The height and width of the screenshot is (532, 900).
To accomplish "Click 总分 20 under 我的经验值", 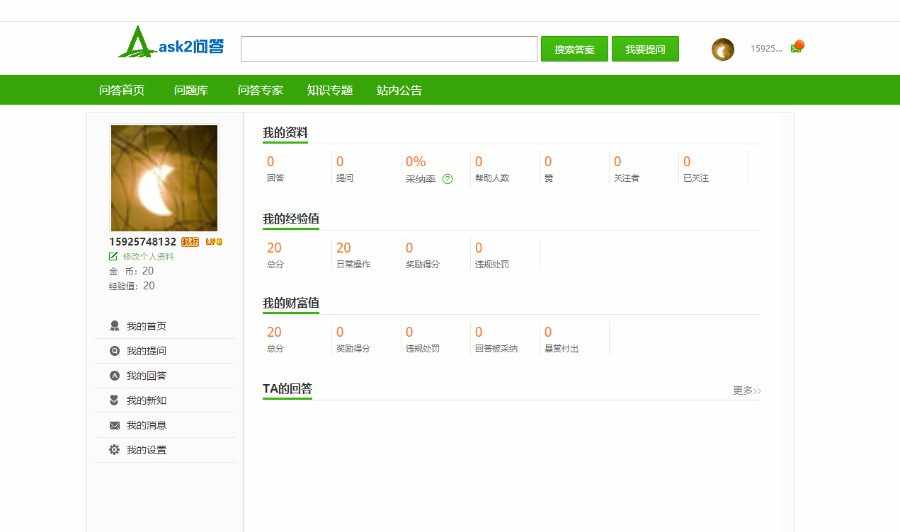I will tap(274, 255).
